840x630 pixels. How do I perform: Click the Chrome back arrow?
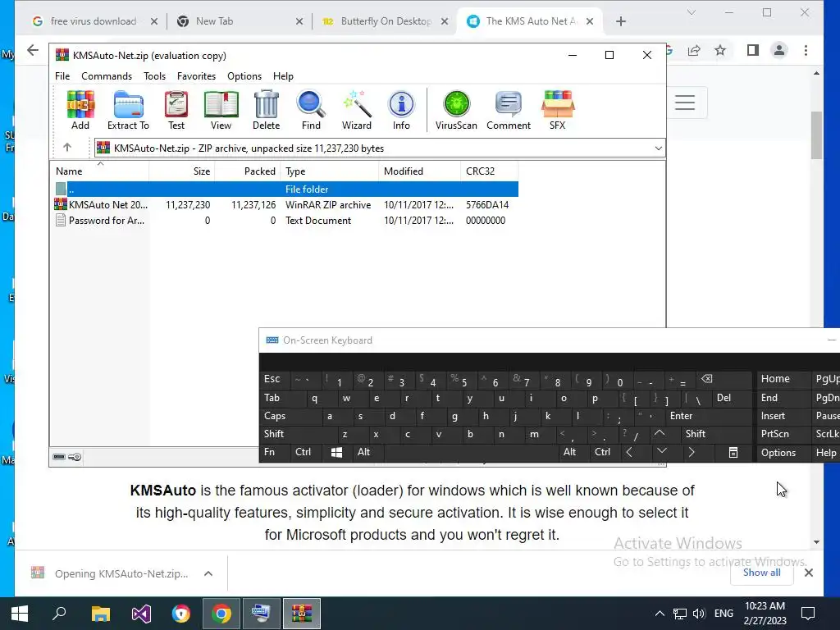coord(33,50)
